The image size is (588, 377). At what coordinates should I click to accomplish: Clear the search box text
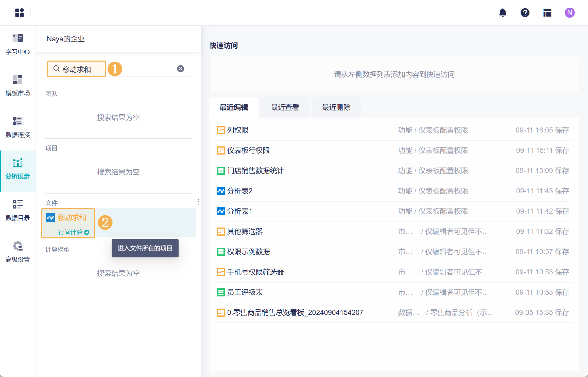(x=180, y=69)
